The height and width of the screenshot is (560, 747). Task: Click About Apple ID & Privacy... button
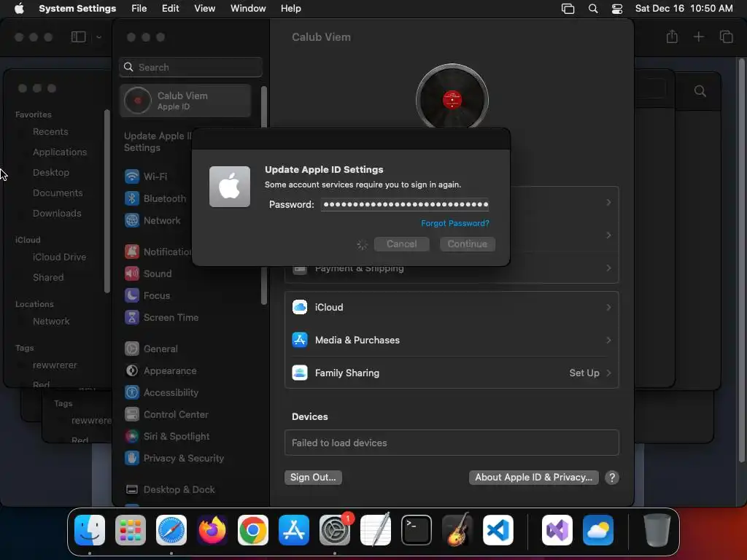533,478
